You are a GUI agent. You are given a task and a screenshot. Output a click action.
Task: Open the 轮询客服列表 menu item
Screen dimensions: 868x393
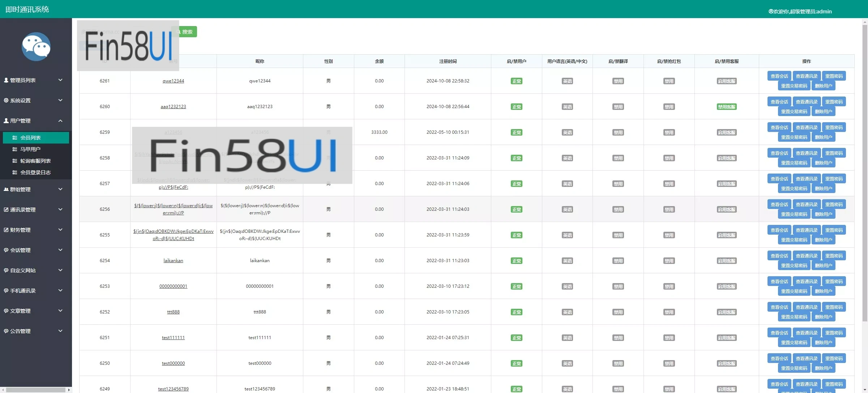(35, 161)
